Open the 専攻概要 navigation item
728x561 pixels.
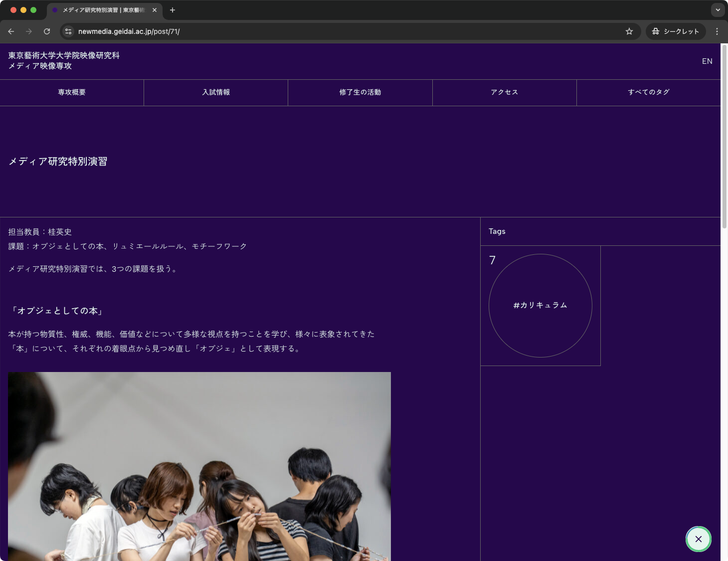click(x=72, y=92)
